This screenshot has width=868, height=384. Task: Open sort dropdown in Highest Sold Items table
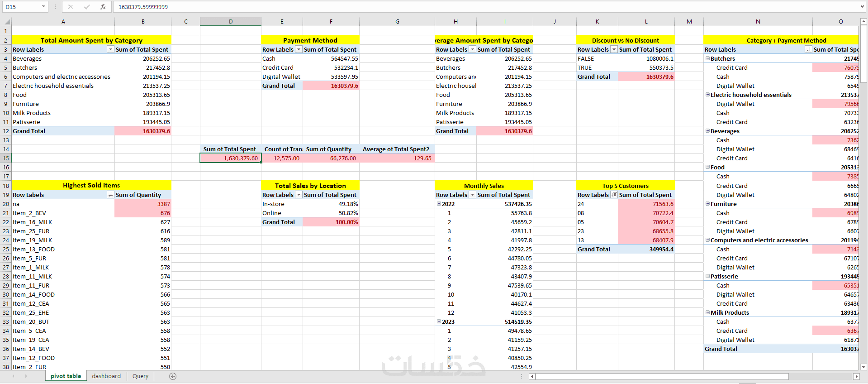point(110,195)
